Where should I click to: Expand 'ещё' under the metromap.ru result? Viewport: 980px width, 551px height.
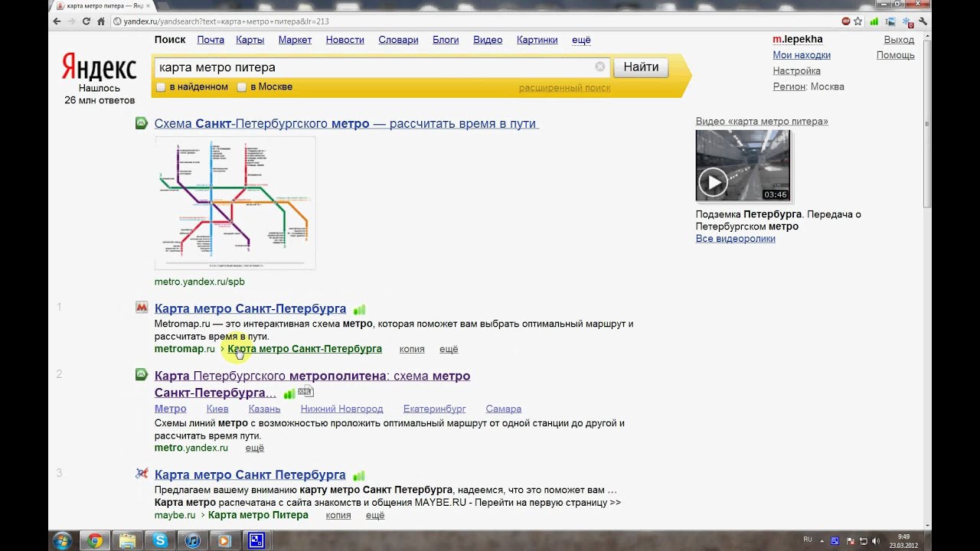tap(449, 349)
